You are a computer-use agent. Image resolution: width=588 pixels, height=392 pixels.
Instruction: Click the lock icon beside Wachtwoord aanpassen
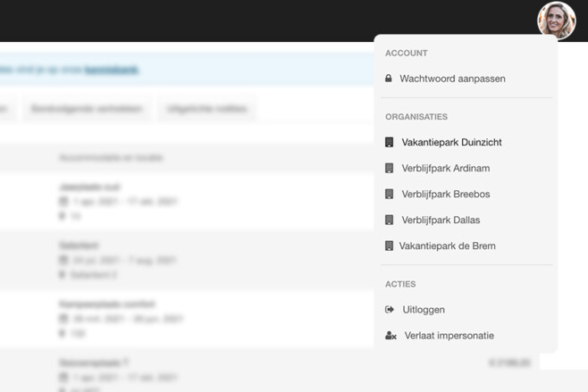[389, 79]
